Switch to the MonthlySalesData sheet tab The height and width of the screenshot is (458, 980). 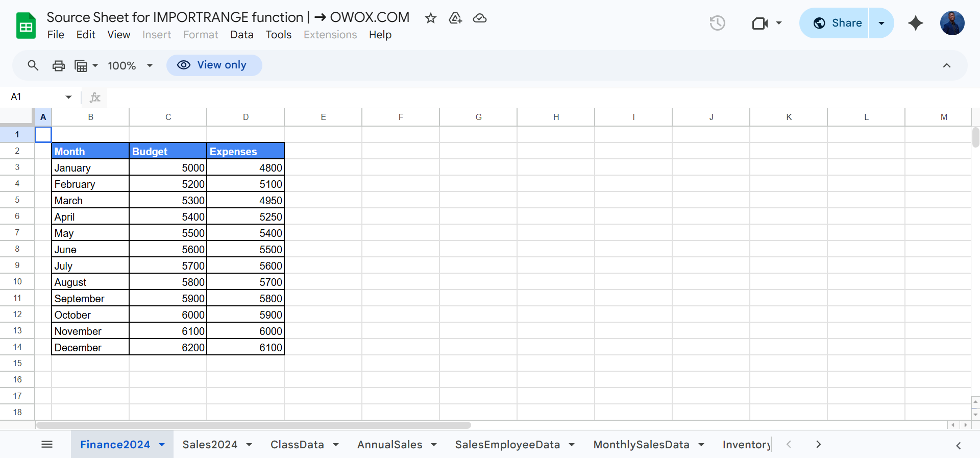[x=642, y=445]
